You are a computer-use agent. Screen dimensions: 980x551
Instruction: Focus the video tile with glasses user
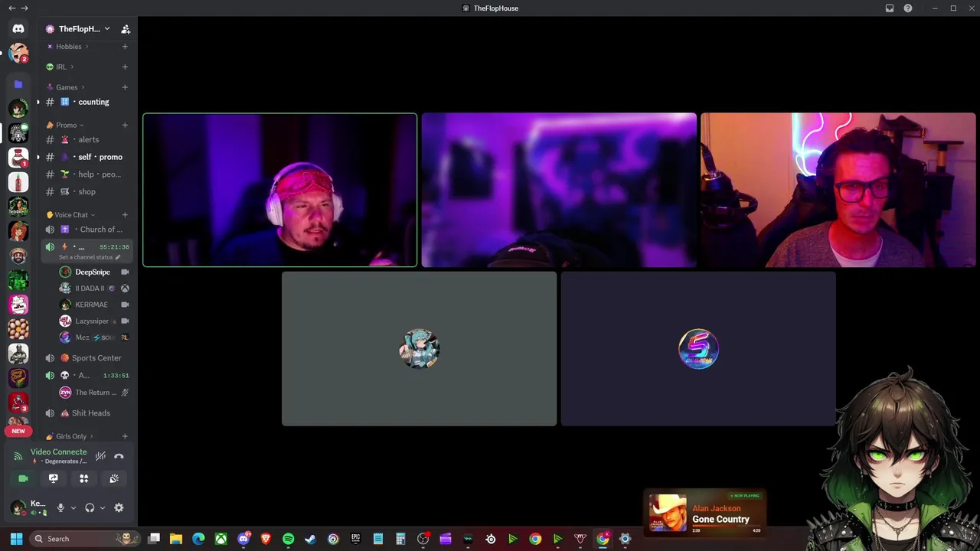click(x=838, y=190)
